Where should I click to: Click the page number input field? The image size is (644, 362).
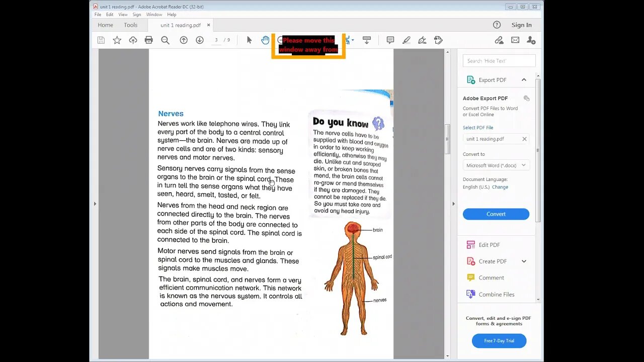[216, 40]
